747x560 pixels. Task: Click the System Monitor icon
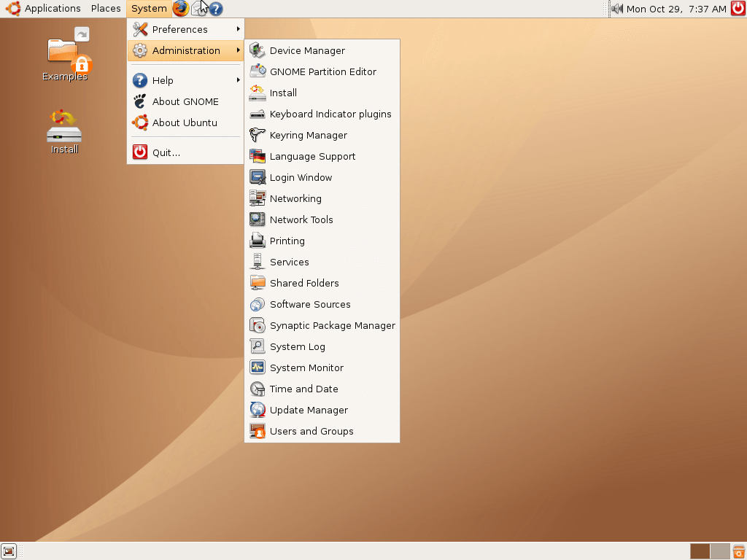pos(258,367)
